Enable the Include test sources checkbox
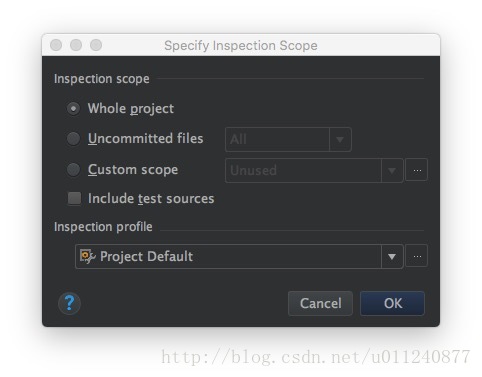The width and height of the screenshot is (482, 377). (x=74, y=198)
